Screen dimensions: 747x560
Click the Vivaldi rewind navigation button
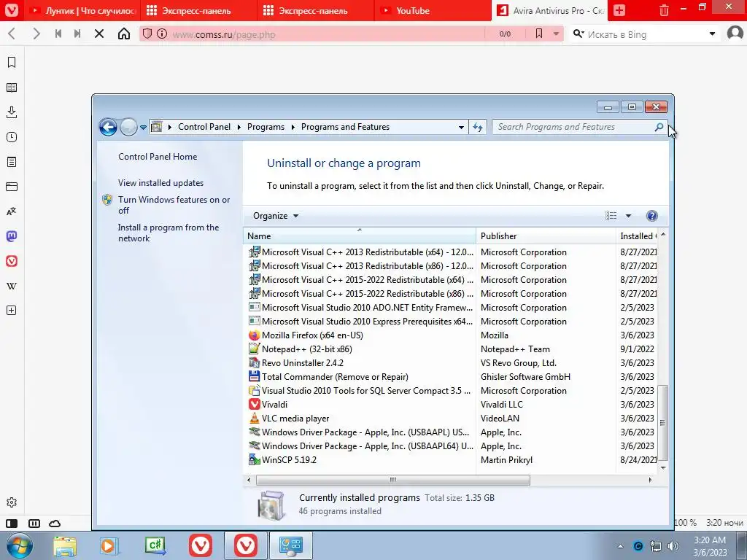58,34
